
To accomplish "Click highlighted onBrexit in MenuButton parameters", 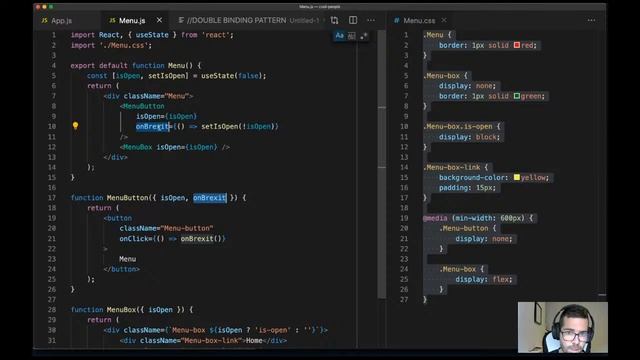I will click(209, 198).
